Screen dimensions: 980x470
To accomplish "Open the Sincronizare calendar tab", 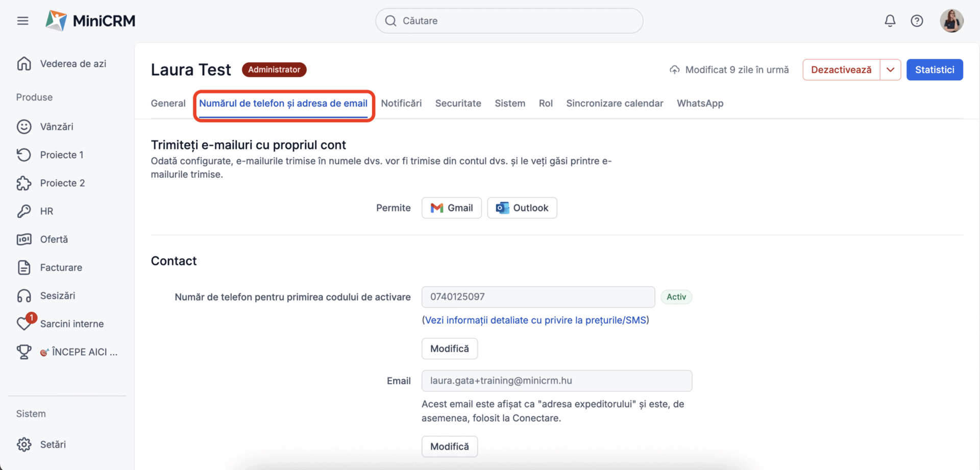I will pos(615,103).
